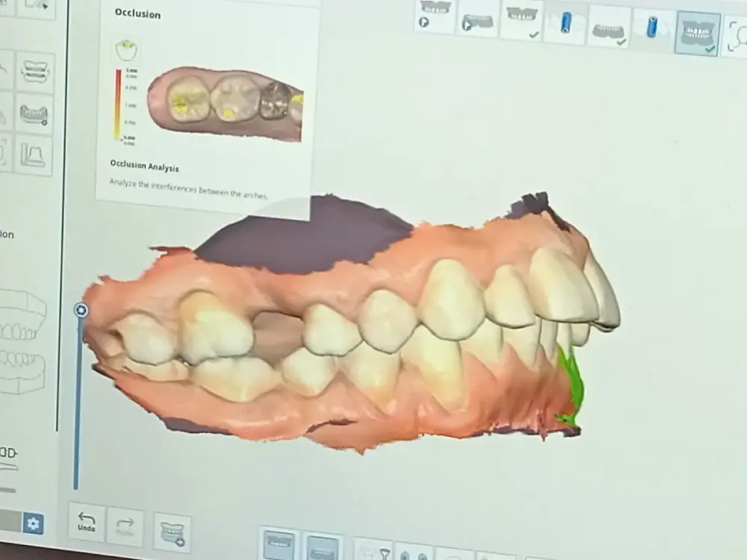This screenshot has height=560, width=747.
Task: Click 'Analyze the interferences between the arches' text
Action: 189,189
